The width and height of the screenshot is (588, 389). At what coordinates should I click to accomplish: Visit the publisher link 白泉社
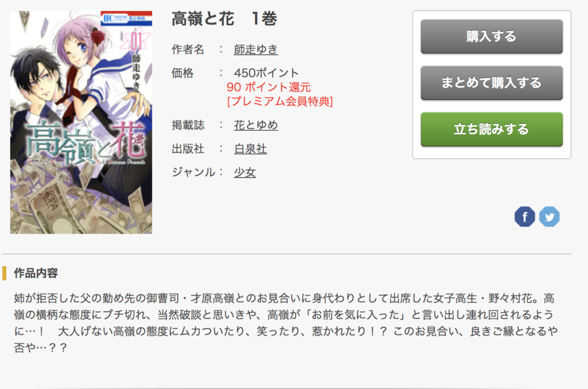(x=250, y=149)
